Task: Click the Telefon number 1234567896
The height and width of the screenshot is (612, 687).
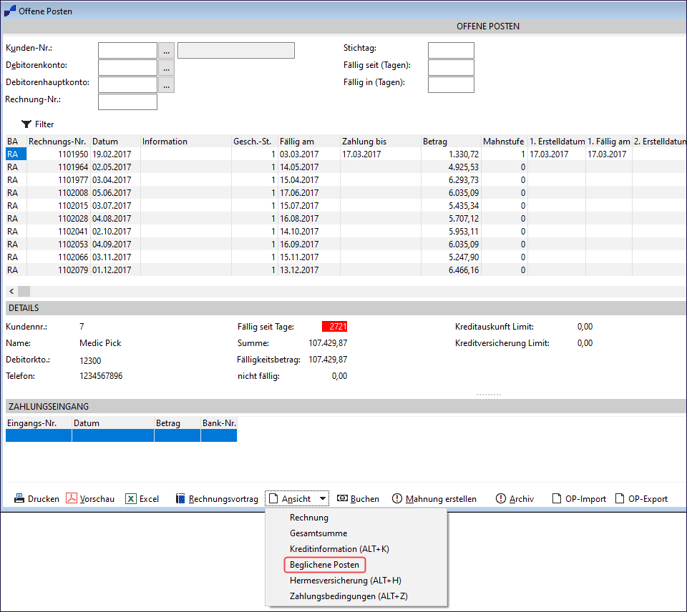Action: [x=101, y=376]
